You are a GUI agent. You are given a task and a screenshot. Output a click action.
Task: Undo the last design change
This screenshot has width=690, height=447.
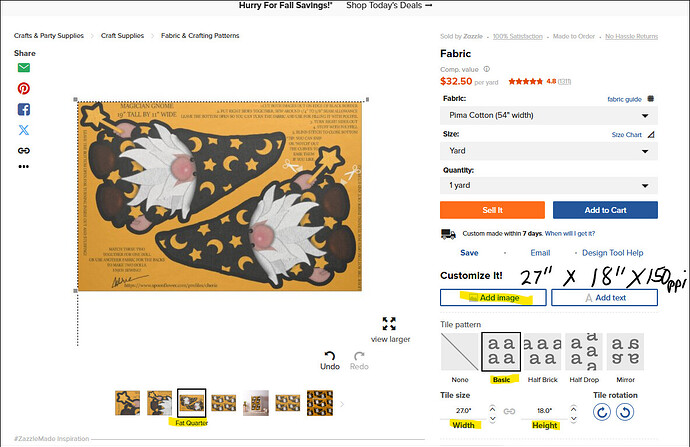(330, 360)
